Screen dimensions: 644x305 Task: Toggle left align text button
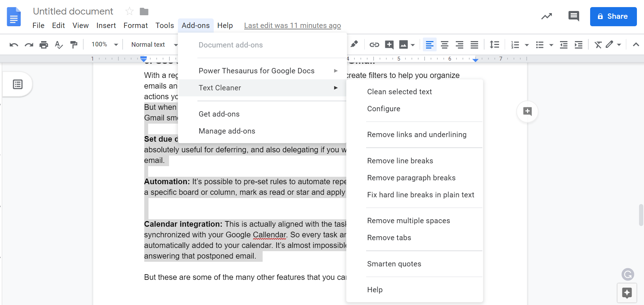point(430,45)
